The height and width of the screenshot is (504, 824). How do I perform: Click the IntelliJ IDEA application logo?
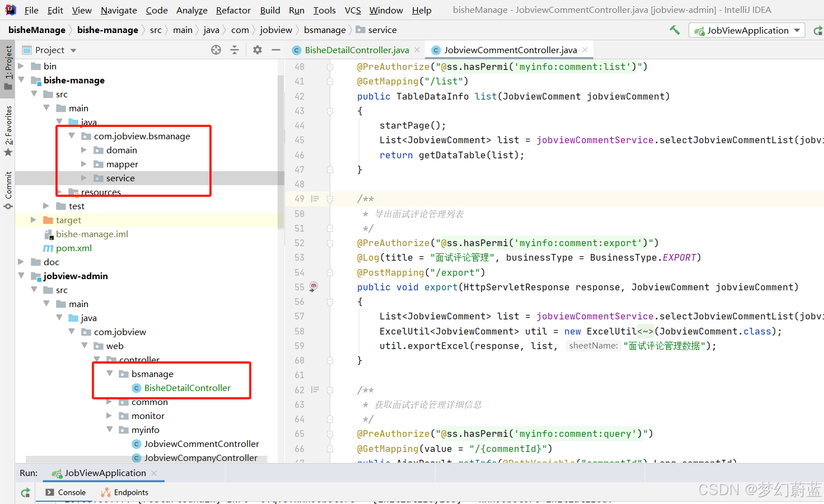pos(10,10)
